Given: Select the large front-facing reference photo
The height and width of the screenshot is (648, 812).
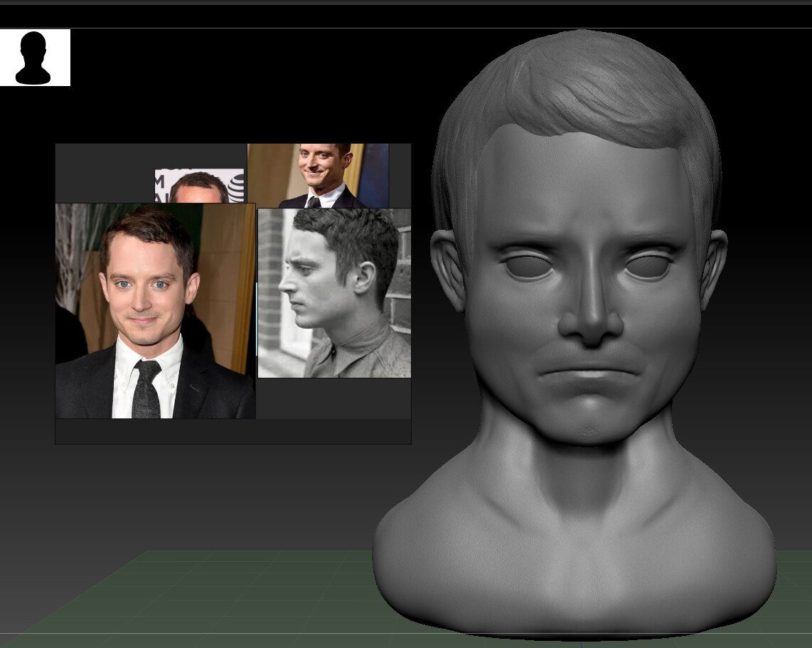Looking at the screenshot, I should [155, 311].
